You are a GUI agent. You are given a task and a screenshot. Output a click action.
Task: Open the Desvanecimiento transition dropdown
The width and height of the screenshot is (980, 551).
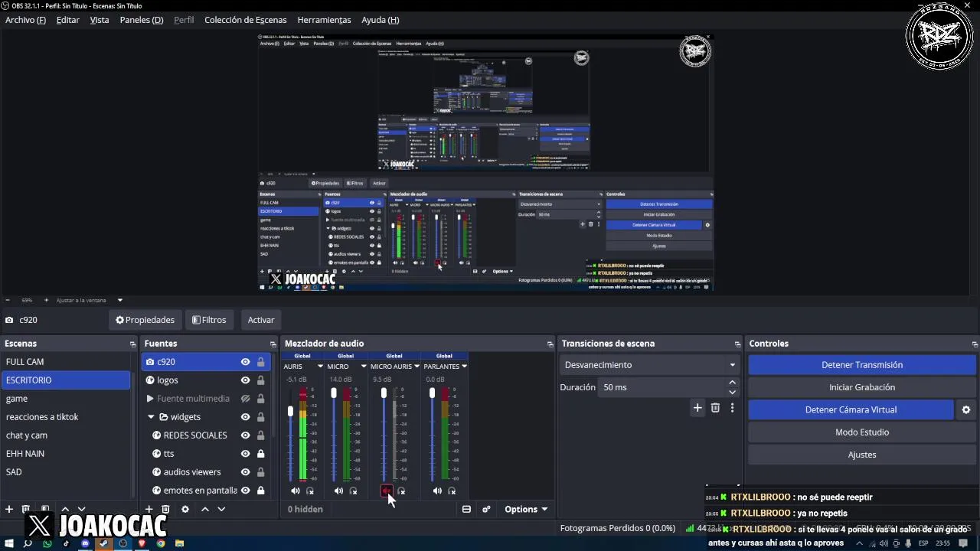point(649,365)
